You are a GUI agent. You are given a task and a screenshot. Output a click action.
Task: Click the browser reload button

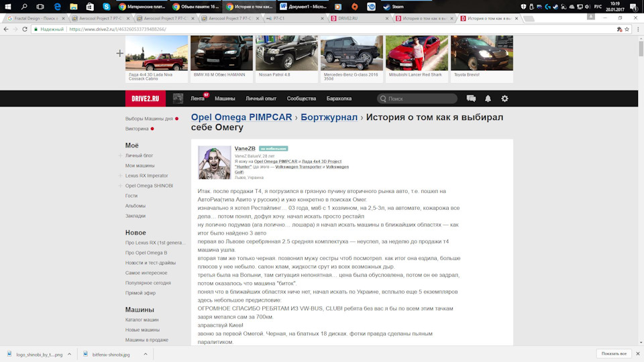tap(25, 29)
